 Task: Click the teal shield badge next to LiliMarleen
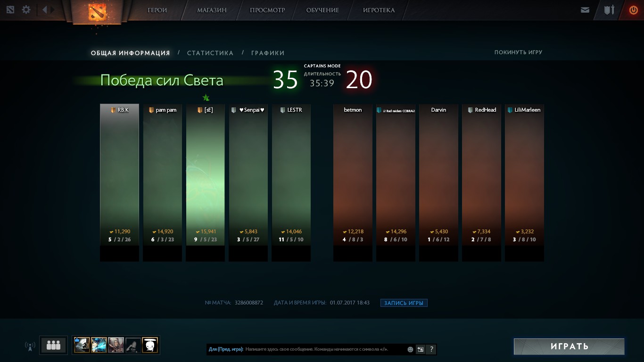(510, 110)
